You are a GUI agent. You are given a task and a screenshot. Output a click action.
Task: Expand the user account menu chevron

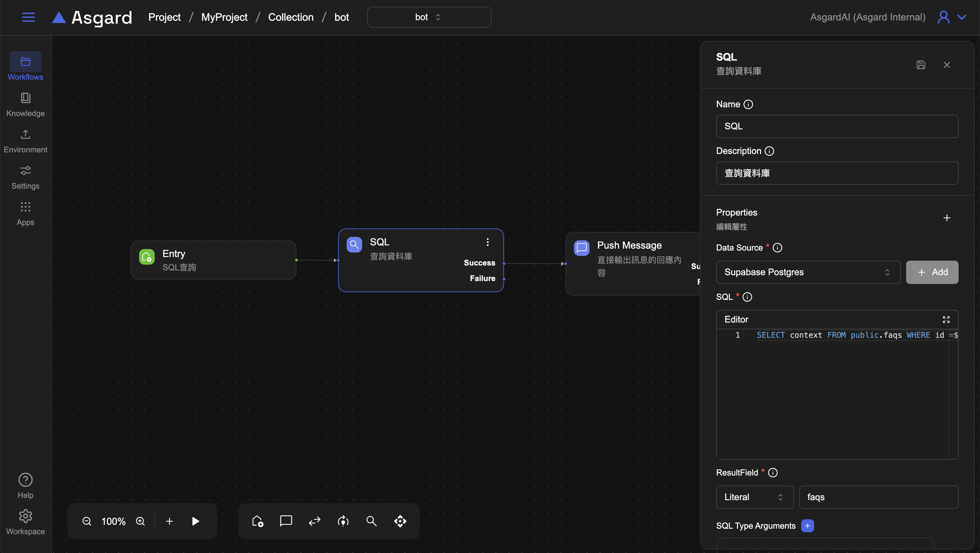tap(962, 17)
